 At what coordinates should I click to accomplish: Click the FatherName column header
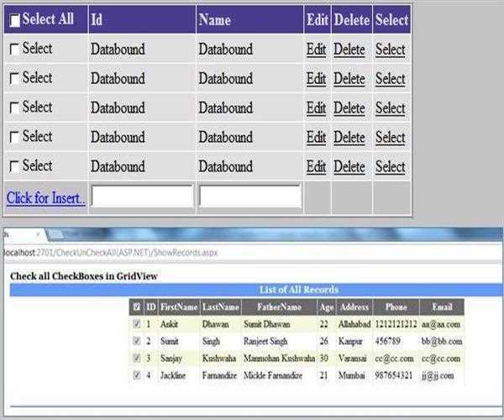(279, 307)
